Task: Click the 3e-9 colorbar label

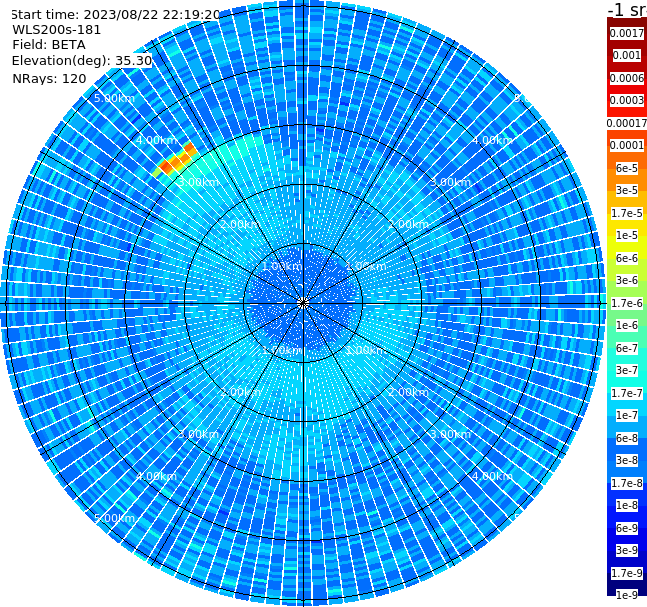Action: pyautogui.click(x=627, y=550)
